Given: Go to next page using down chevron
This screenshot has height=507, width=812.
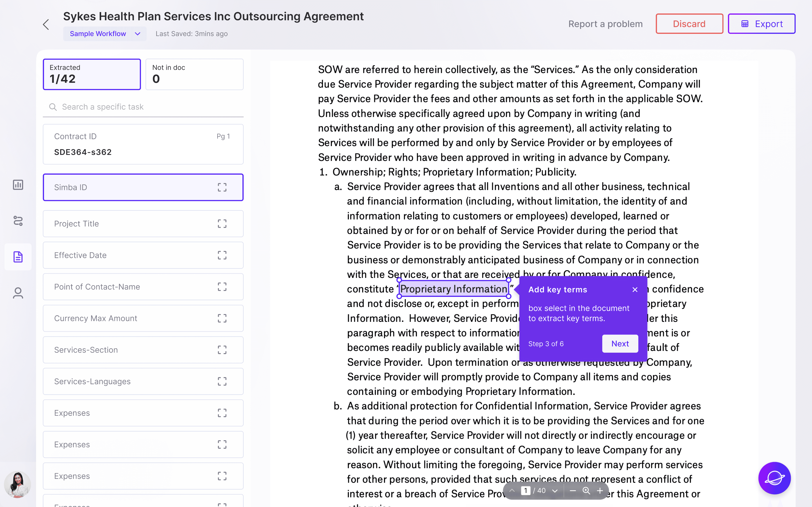Looking at the screenshot, I should pos(555,491).
